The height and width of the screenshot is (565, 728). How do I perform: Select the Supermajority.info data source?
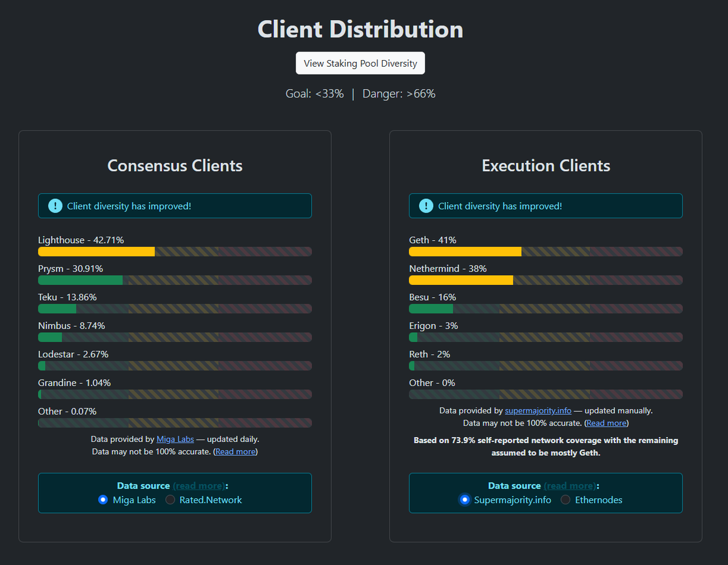pyautogui.click(x=465, y=500)
